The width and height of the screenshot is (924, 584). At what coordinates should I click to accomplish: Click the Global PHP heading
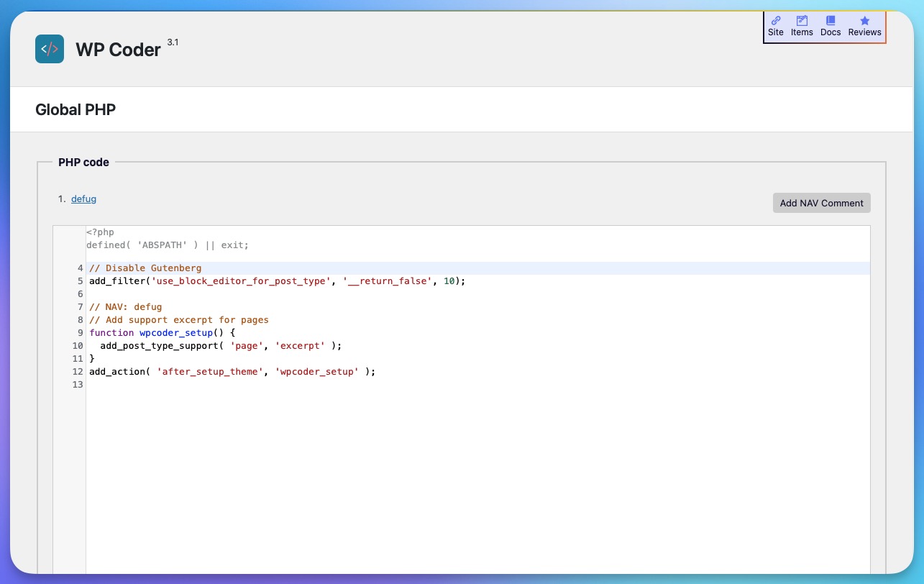[x=76, y=109]
